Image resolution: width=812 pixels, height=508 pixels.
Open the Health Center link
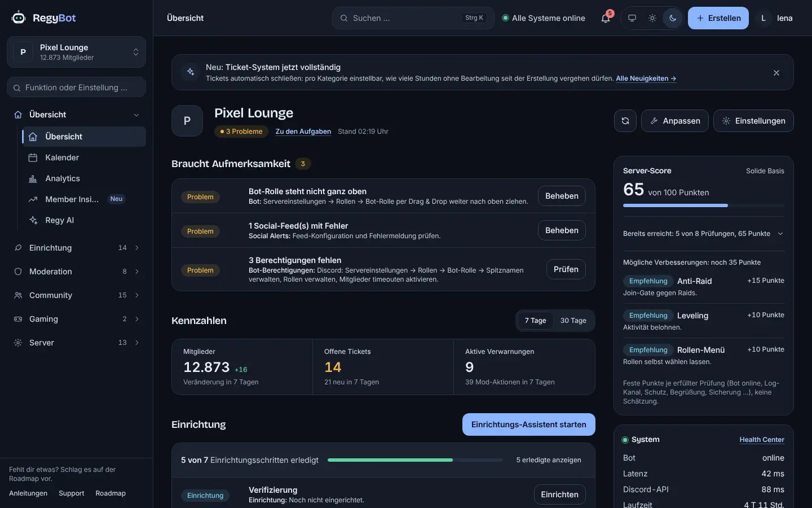[762, 440]
